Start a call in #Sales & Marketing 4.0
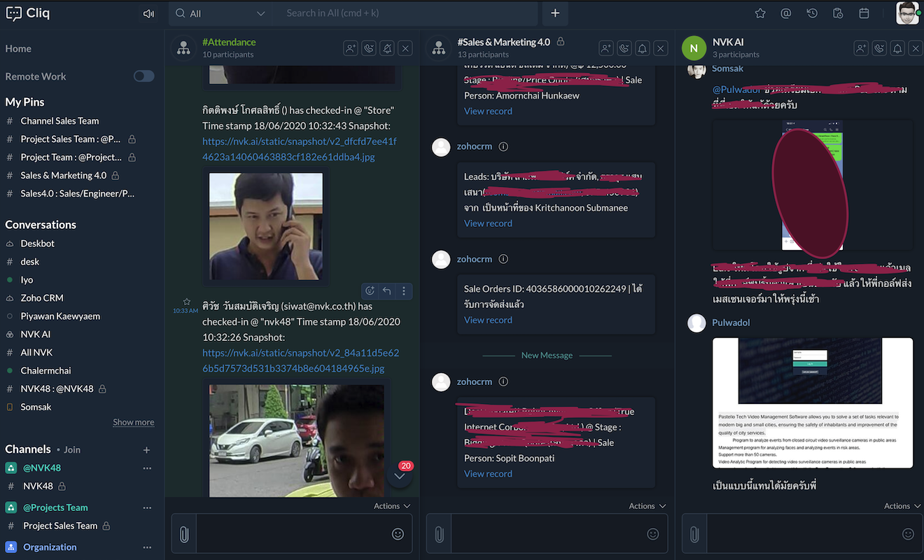The height and width of the screenshot is (560, 924). (x=624, y=48)
